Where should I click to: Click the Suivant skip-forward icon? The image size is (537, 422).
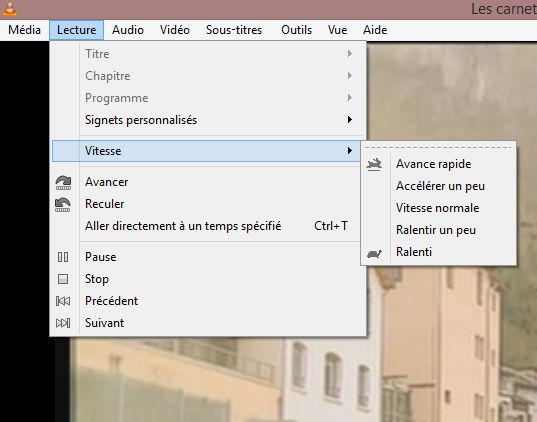(63, 323)
